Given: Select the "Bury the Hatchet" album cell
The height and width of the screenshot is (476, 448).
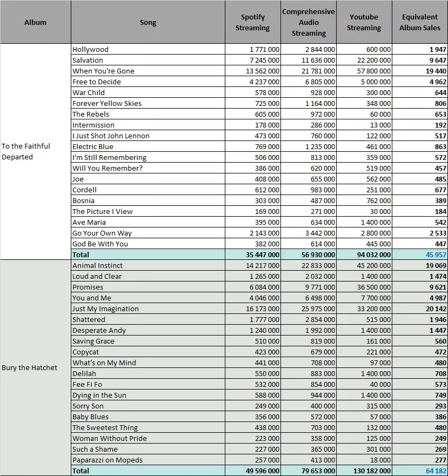Looking at the screenshot, I should [36, 367].
